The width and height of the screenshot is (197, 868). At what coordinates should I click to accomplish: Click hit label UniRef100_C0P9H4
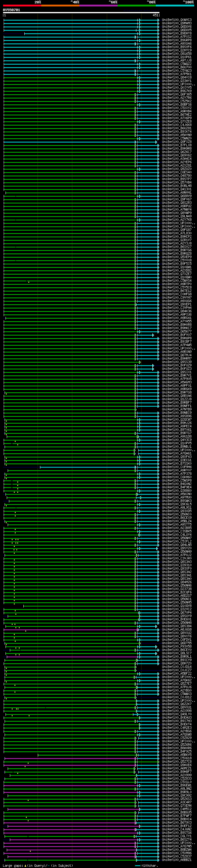[x=177, y=467]
